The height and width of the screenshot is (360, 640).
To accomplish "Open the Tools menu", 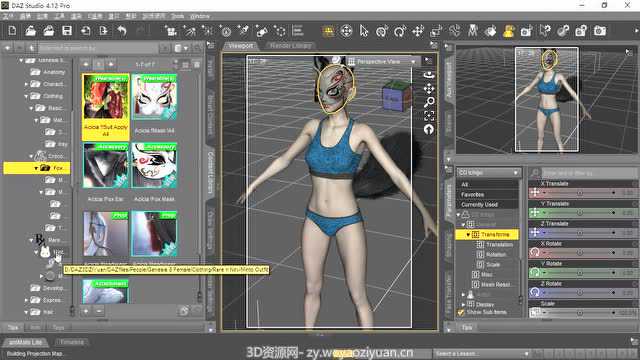I will coord(177,16).
